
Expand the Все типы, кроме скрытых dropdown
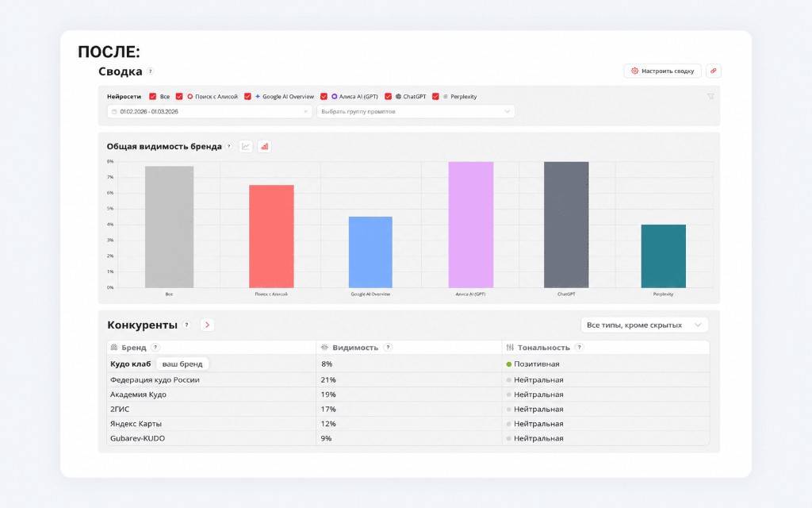pos(644,325)
